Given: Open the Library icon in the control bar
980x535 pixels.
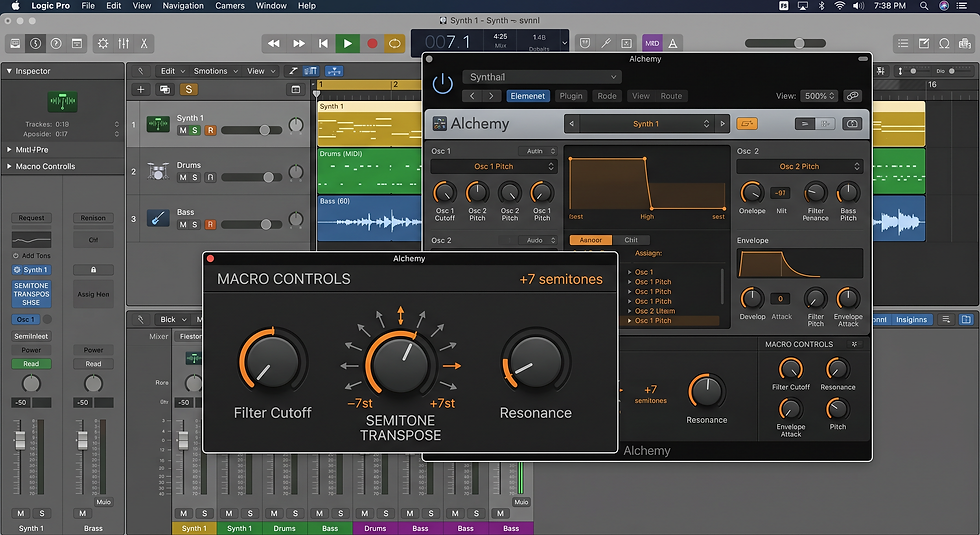Looking at the screenshot, I should [15, 44].
